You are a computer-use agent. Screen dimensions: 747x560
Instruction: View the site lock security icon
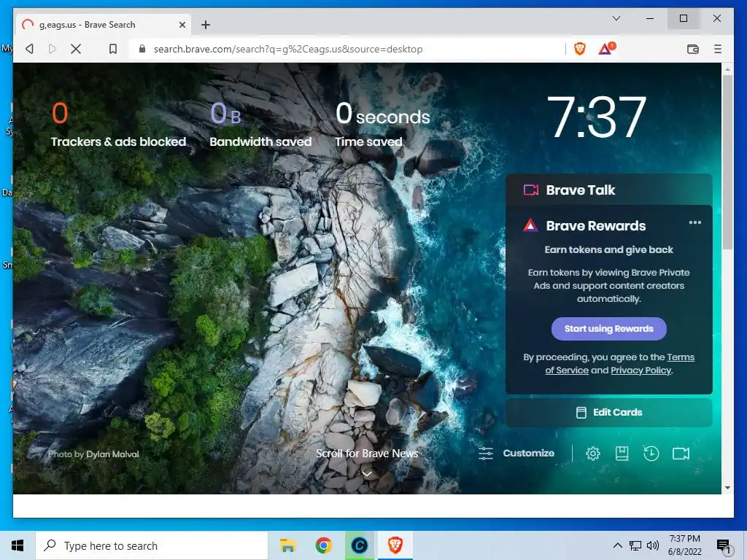pos(142,49)
